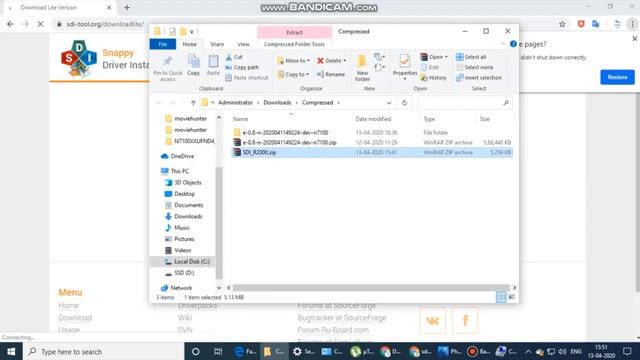The width and height of the screenshot is (640, 360).
Task: Create a New folder
Action: [x=362, y=68]
